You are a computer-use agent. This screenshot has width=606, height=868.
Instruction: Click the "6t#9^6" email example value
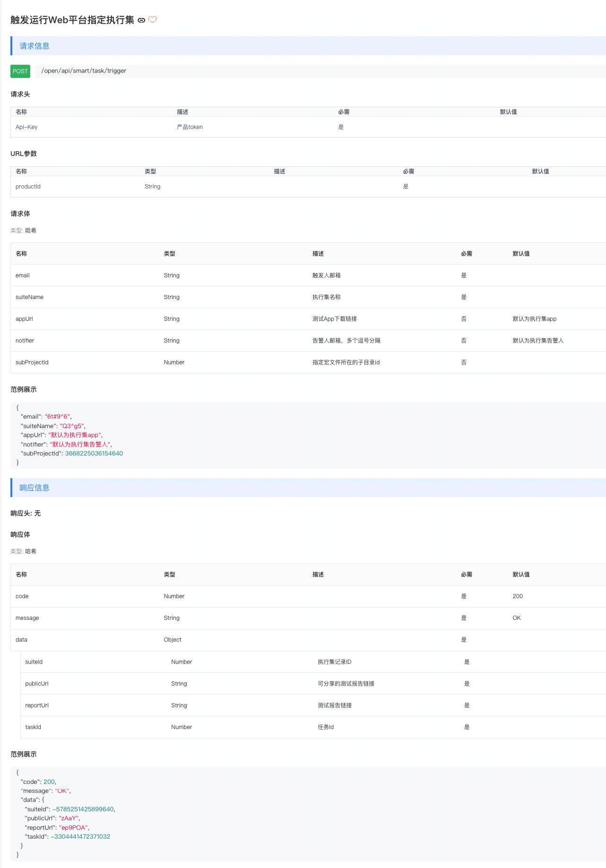coord(58,417)
